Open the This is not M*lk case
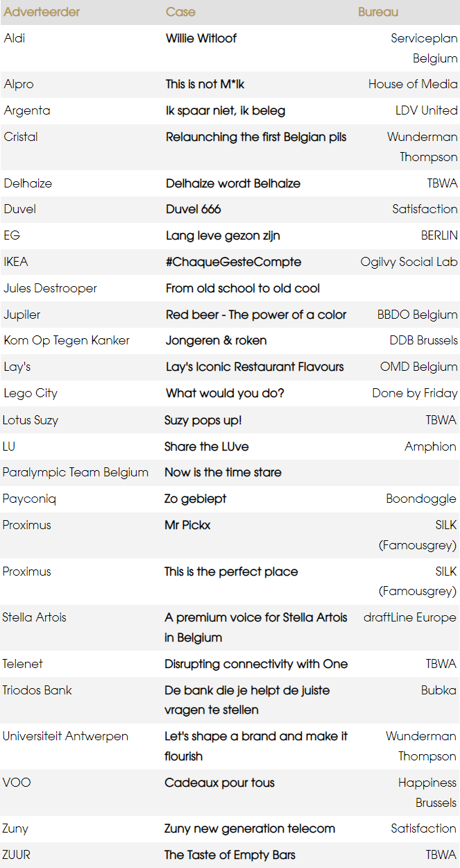Image resolution: width=460 pixels, height=868 pixels. (205, 84)
